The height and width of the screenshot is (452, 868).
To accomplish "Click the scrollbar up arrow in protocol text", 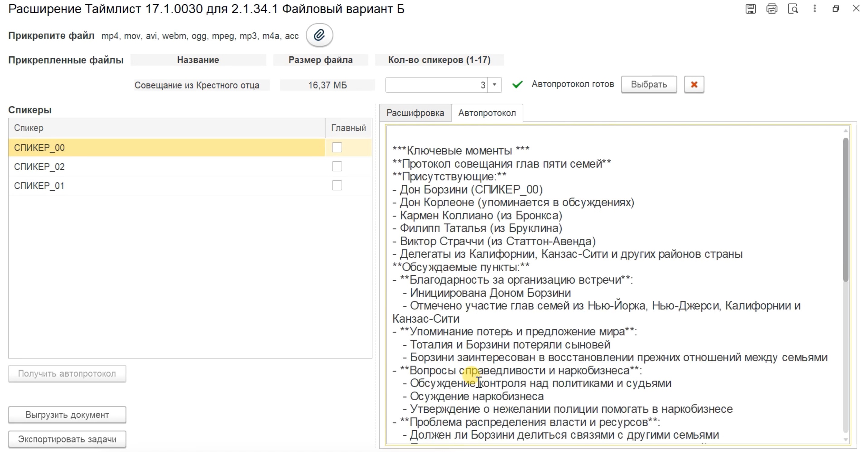I will 845,131.
